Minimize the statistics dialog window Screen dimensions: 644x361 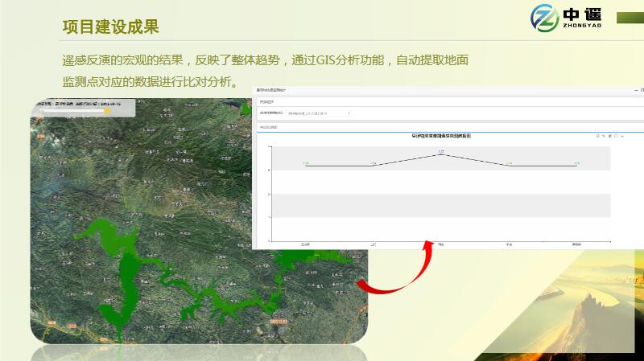(634, 90)
